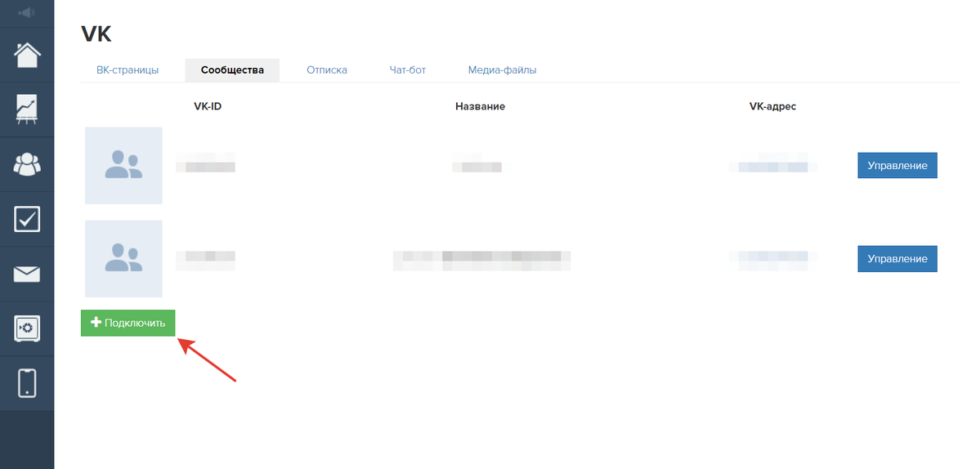Screen dimensions: 980x469
Task: Select the Сообщества tab
Action: (x=232, y=70)
